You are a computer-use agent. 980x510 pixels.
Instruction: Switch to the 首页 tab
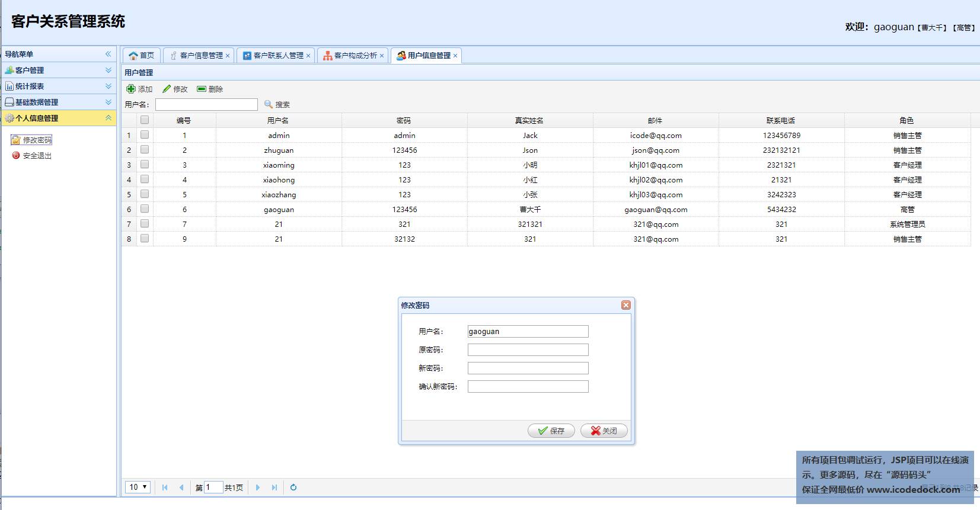tap(141, 56)
